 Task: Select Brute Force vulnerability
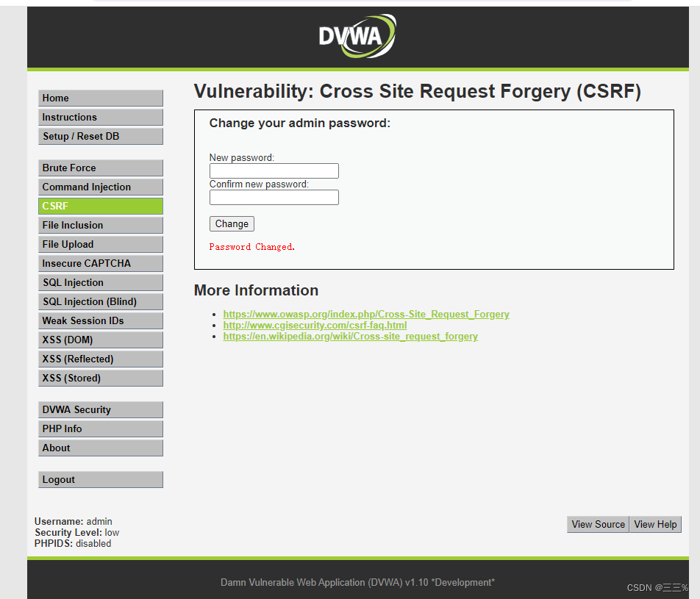101,168
